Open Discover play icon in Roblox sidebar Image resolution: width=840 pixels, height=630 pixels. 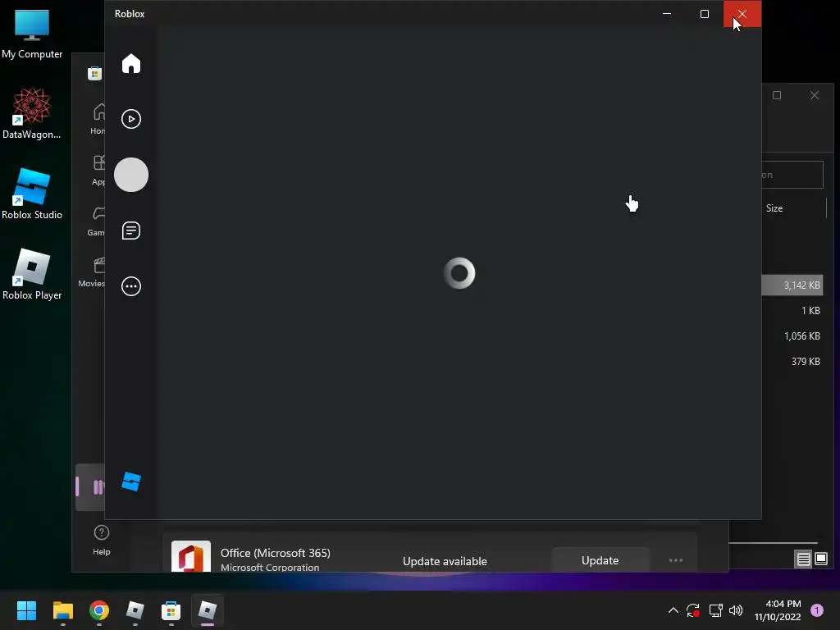[130, 119]
